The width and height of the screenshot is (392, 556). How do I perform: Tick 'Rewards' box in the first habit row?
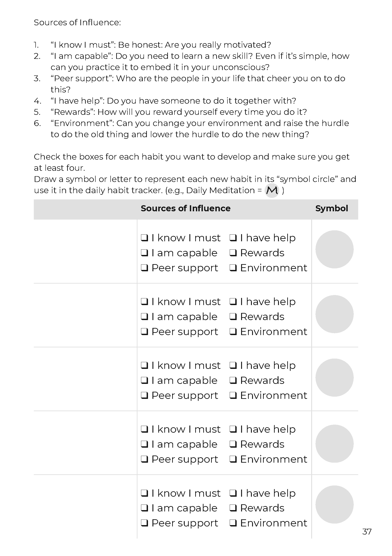pyautogui.click(x=233, y=253)
